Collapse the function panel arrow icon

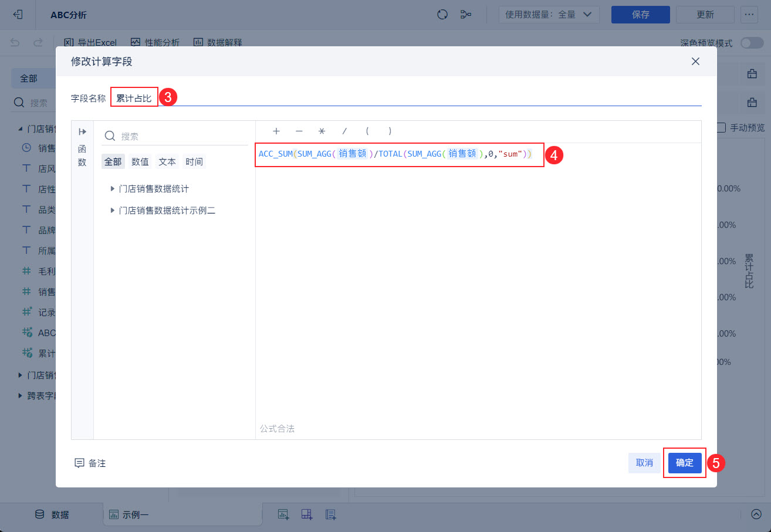82,132
